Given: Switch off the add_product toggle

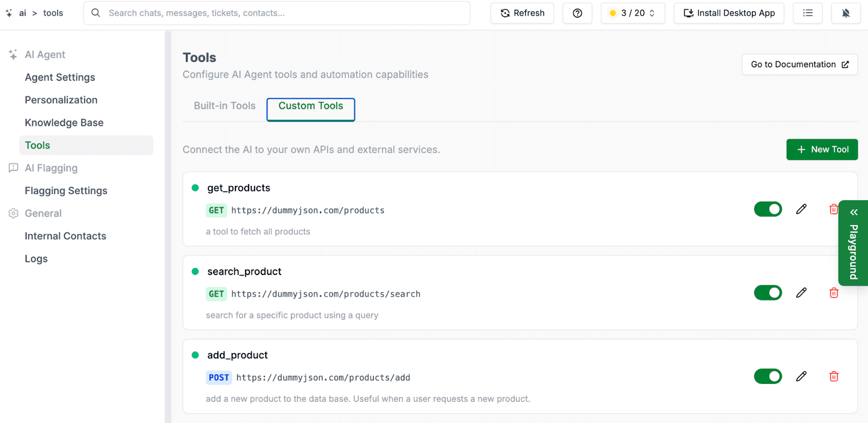Looking at the screenshot, I should click(768, 376).
